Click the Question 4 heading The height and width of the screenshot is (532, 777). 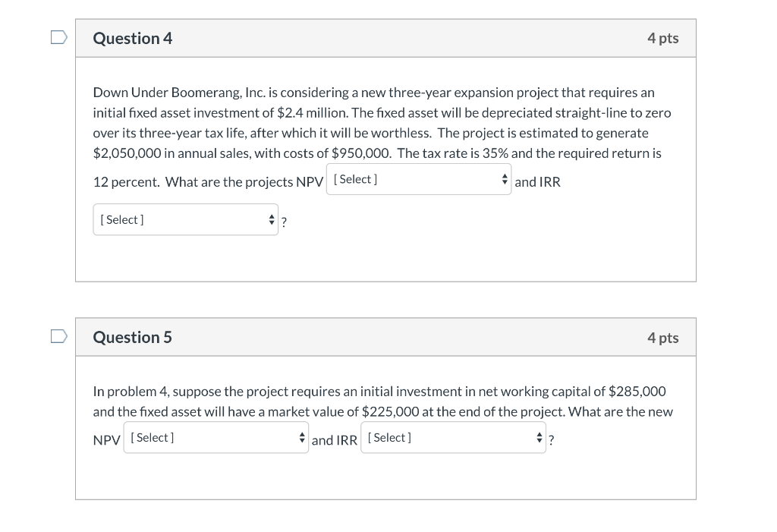coord(133,38)
